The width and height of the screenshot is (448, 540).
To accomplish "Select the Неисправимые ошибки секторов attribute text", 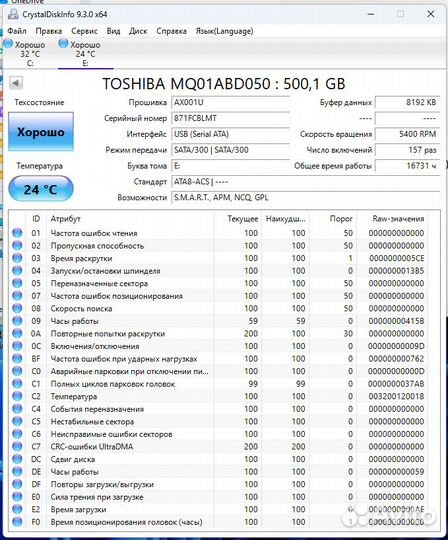I will [x=111, y=434].
